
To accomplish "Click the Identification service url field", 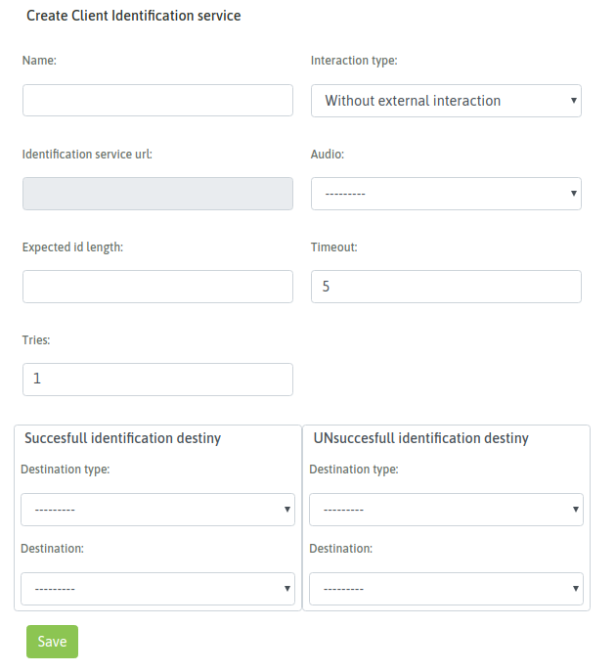I will pyautogui.click(x=157, y=194).
